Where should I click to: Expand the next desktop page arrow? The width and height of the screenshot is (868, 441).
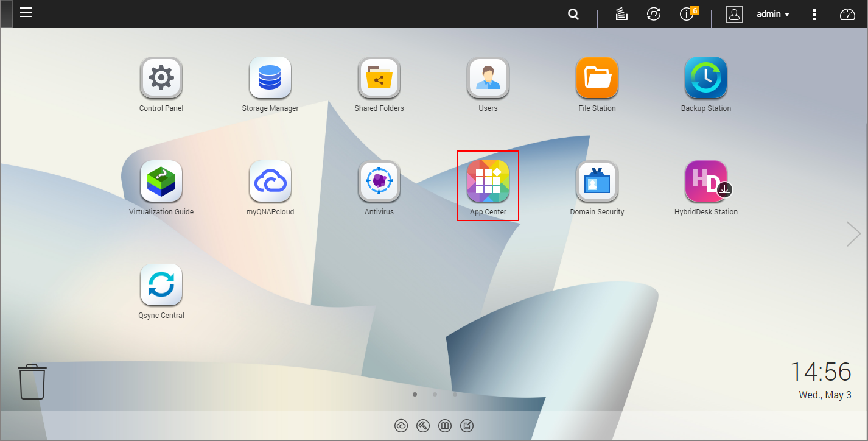(853, 233)
